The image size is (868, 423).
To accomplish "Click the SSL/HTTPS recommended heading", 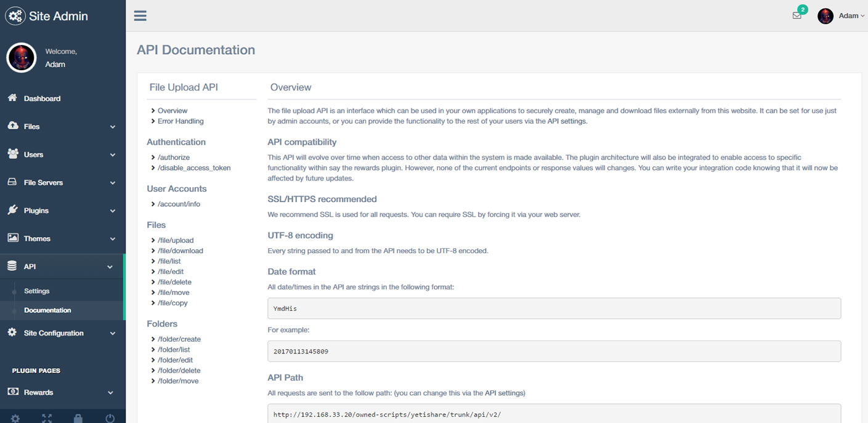I will pos(322,199).
